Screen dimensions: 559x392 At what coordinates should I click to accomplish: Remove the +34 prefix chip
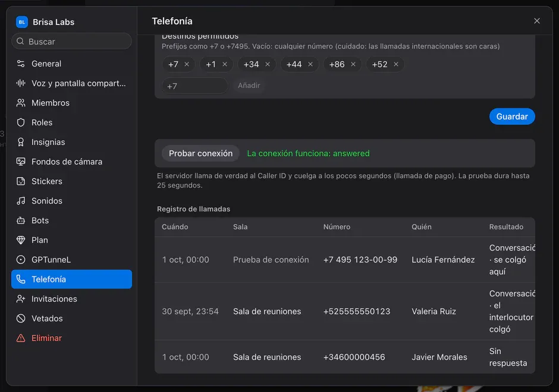(268, 64)
